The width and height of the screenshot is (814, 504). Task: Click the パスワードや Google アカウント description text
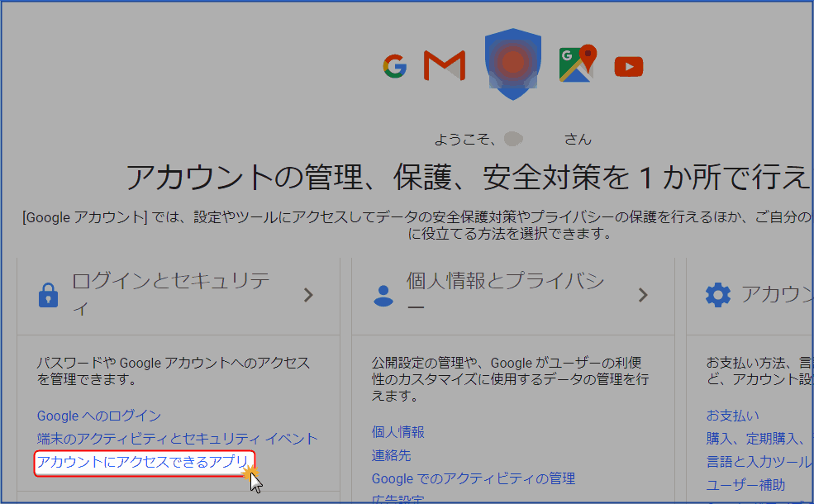click(173, 371)
